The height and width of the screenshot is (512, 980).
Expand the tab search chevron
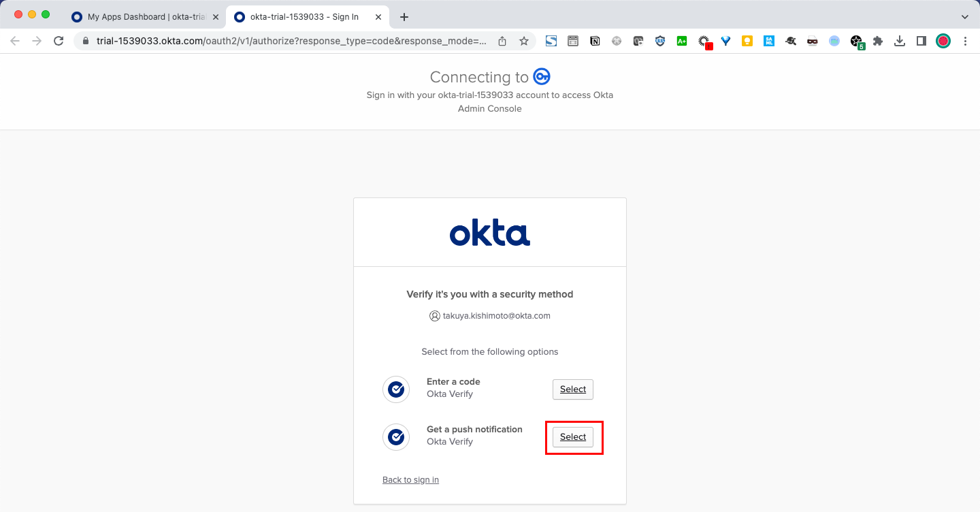964,16
